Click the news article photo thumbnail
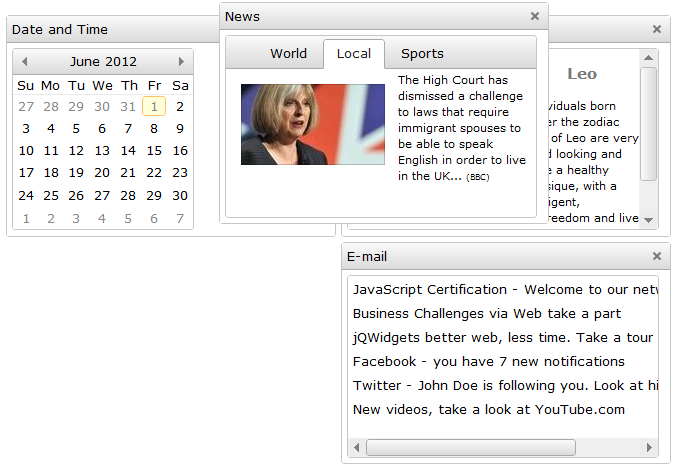This screenshot has height=472, width=679. 312,124
